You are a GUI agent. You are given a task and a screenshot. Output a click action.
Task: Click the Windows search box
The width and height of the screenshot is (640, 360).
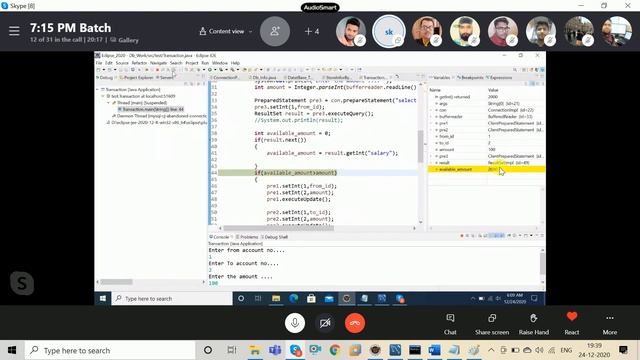[x=110, y=350]
